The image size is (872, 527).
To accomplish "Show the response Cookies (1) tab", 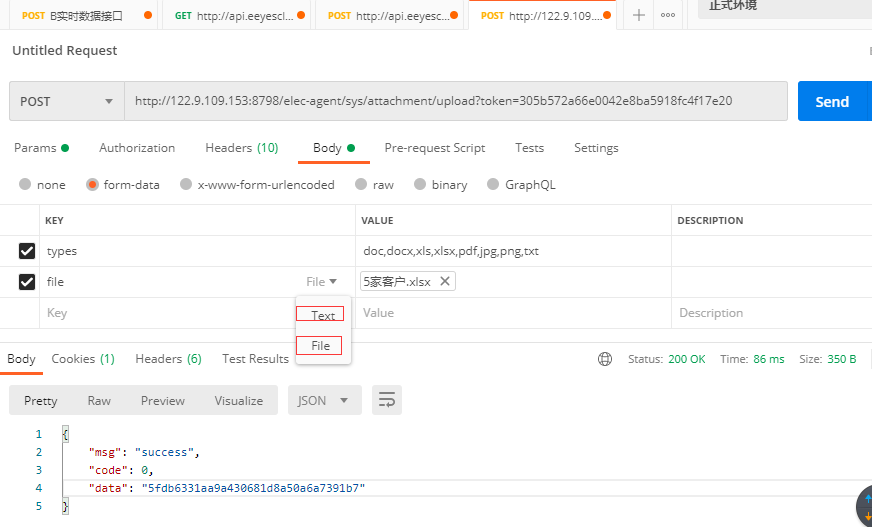I will click(x=83, y=359).
